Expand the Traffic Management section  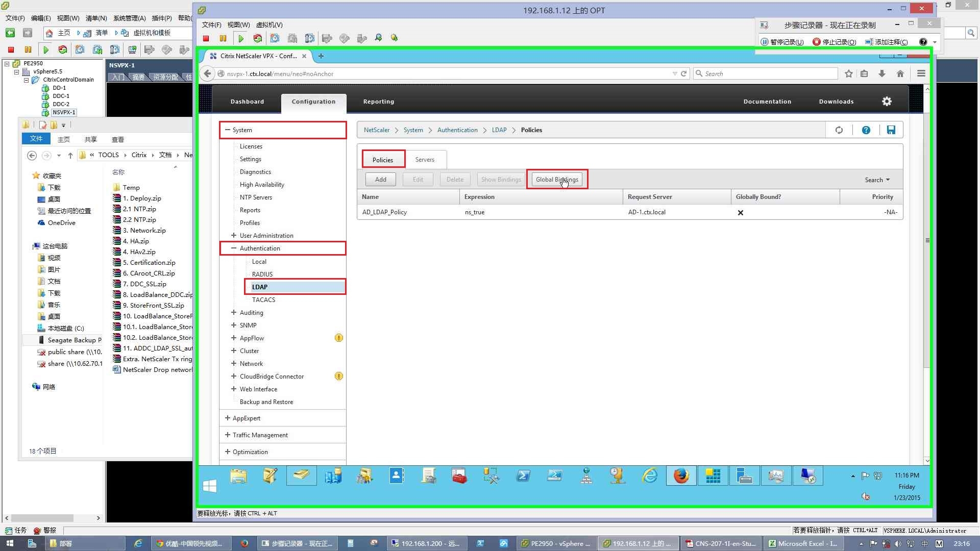228,435
